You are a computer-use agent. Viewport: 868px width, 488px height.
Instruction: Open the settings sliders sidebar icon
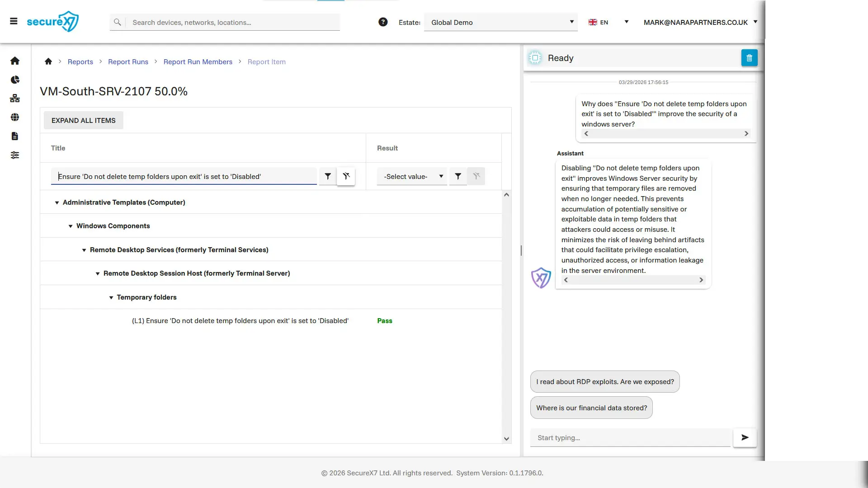pos(15,155)
